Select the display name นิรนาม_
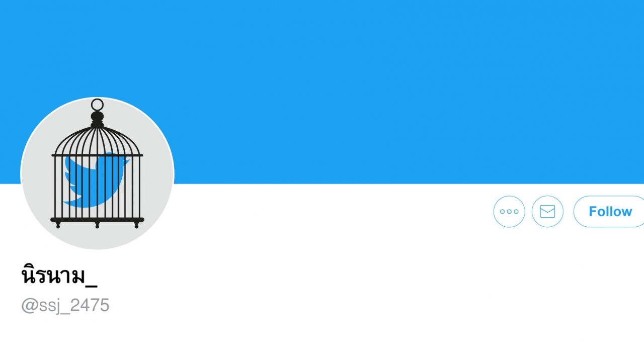Screen dimensions: 644x362 point(59,276)
